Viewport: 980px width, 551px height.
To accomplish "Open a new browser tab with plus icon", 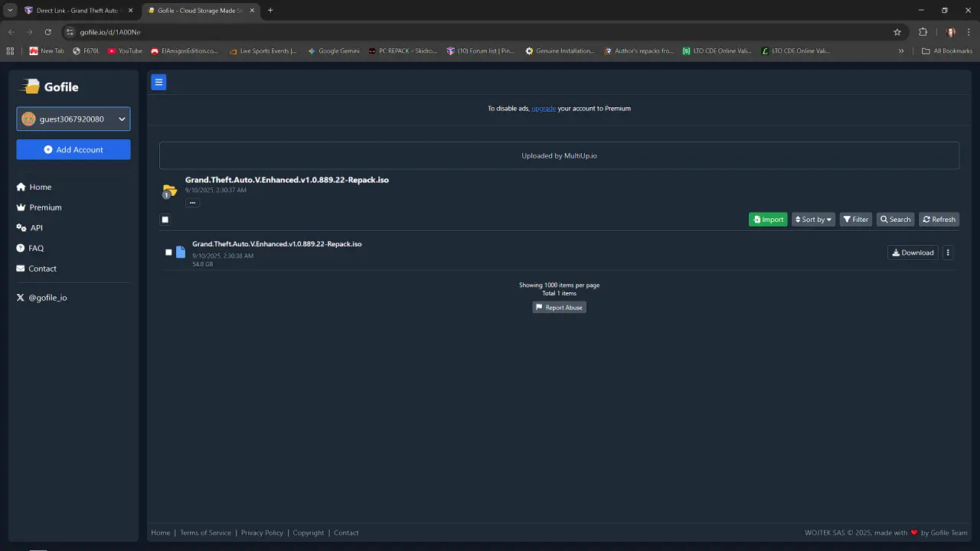I will (270, 11).
